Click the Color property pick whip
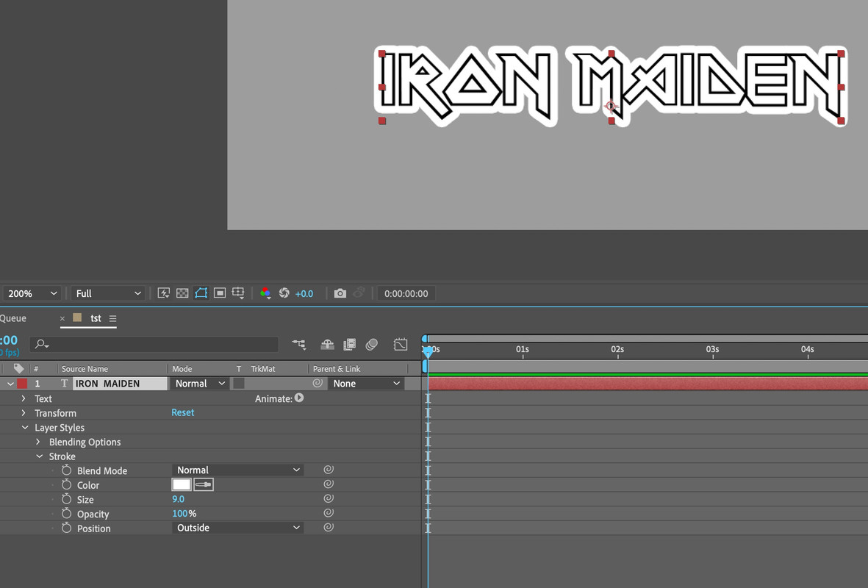The height and width of the screenshot is (588, 868). [x=329, y=484]
